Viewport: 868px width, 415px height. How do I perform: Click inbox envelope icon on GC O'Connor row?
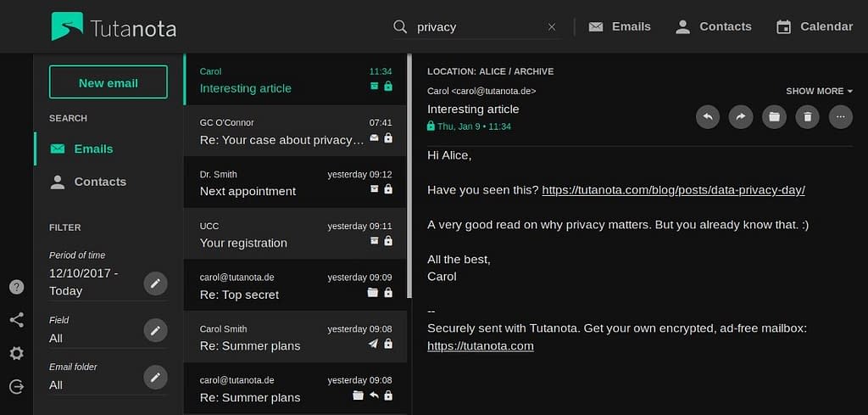tap(374, 137)
